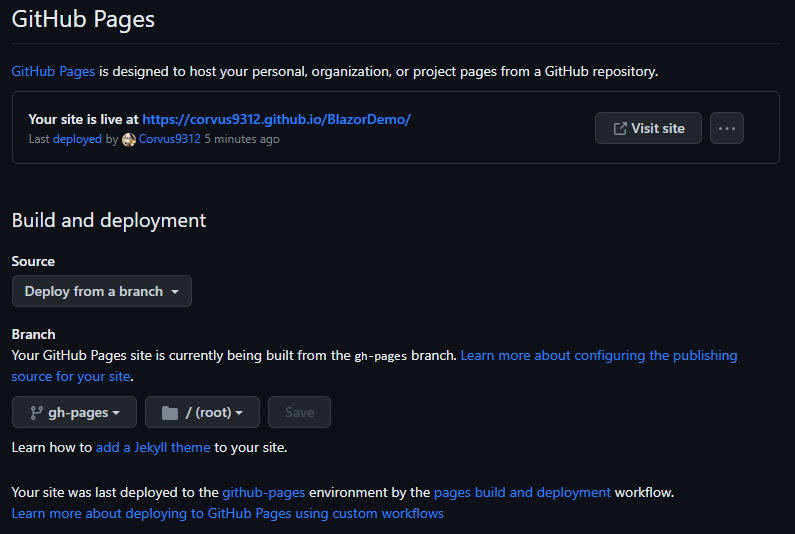Open the pages build and deployment workflow link
Viewport: 795px width, 534px height.
pyautogui.click(x=522, y=492)
